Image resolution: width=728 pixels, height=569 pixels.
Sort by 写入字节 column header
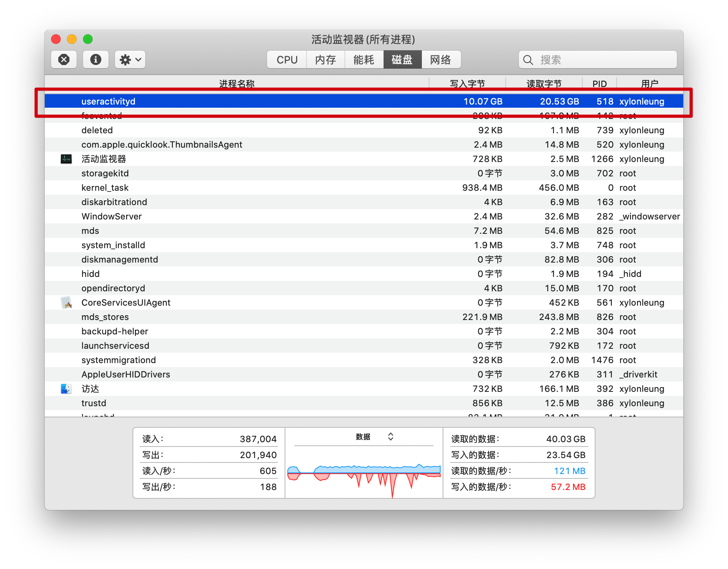tap(467, 83)
